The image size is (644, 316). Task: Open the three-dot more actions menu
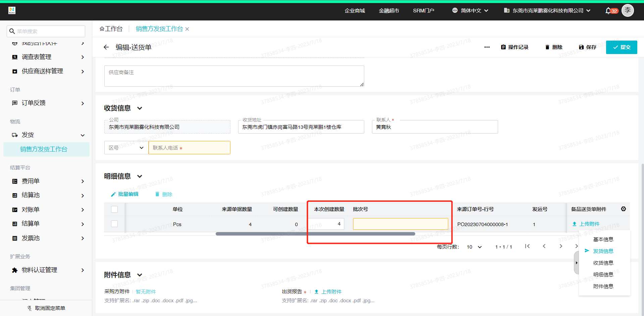[x=487, y=47]
